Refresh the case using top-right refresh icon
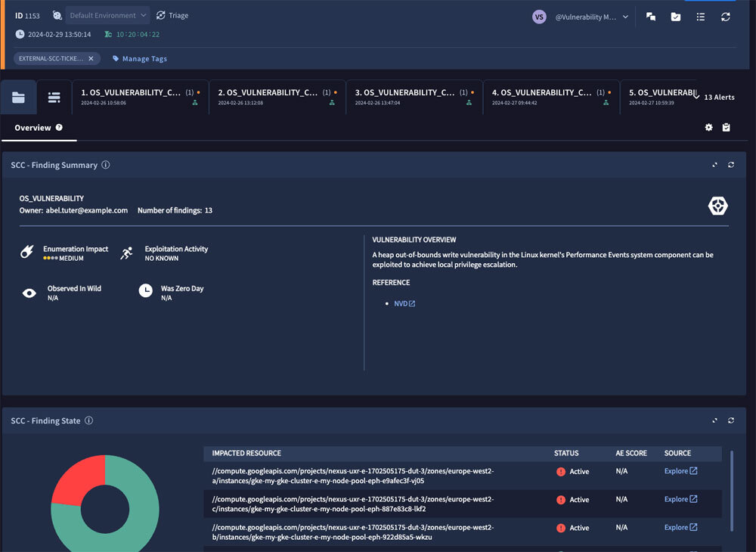Viewport: 756px width, 552px height. (726, 17)
